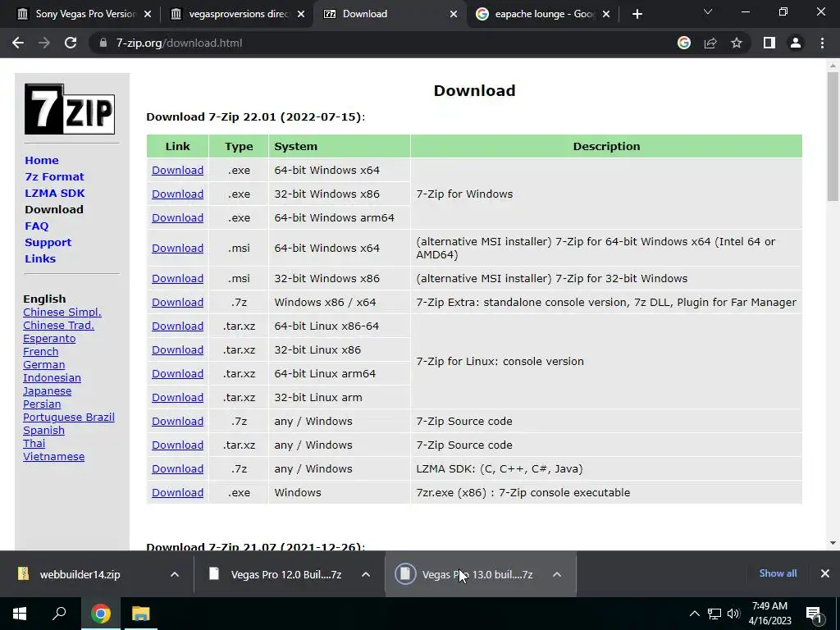840x630 pixels.
Task: Show hidden system tray icons
Action: (x=694, y=614)
